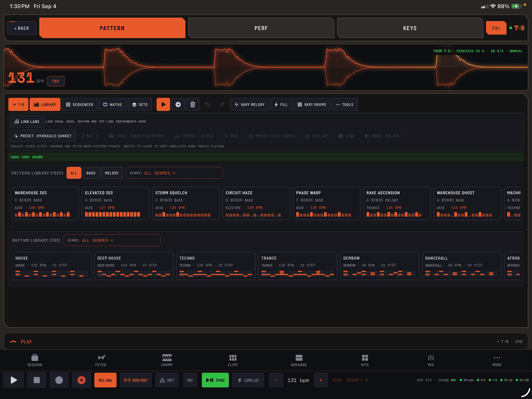
Task: Tap the TAP tempo button
Action: 56,81
